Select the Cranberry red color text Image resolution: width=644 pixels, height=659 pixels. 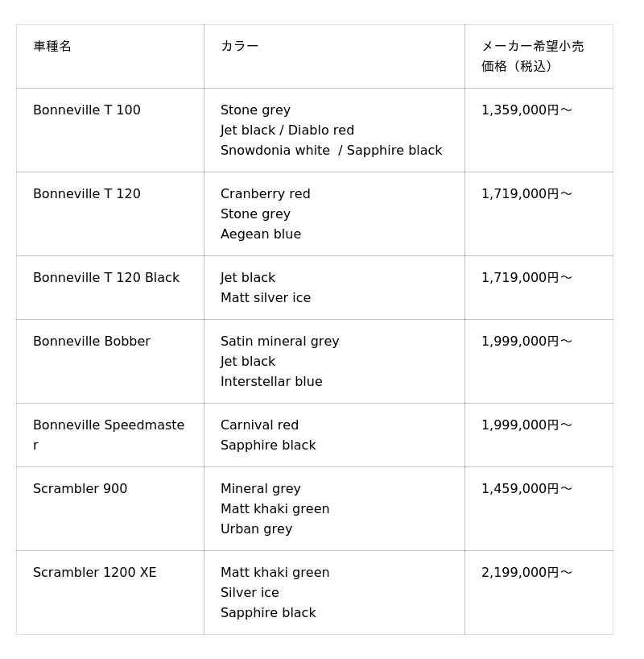tap(266, 194)
